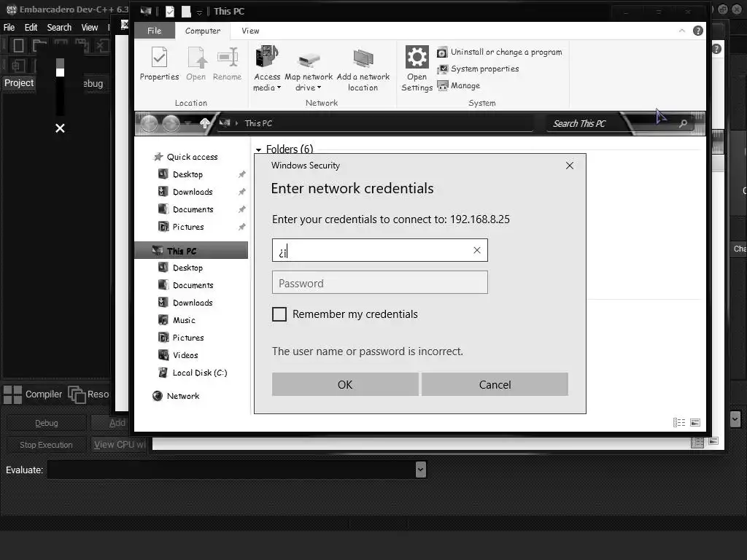Viewport: 747px width, 560px height.
Task: Click New file icon in Dev-C++
Action: click(18, 46)
